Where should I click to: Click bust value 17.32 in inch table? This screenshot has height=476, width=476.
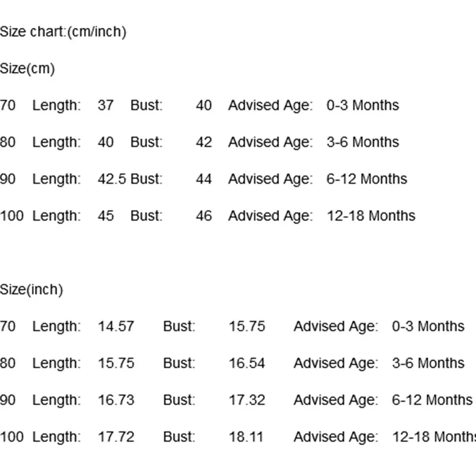coord(247,400)
